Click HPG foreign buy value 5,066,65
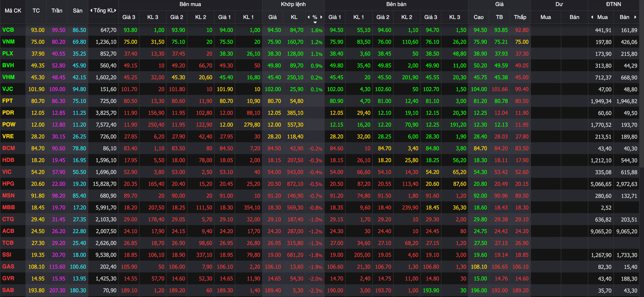Screen dimensions: 644x297 point(601,184)
